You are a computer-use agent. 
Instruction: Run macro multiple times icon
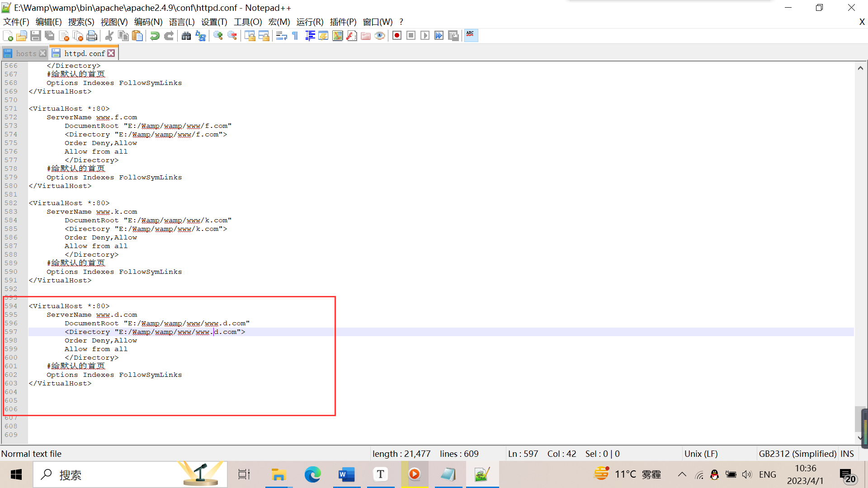(x=439, y=36)
